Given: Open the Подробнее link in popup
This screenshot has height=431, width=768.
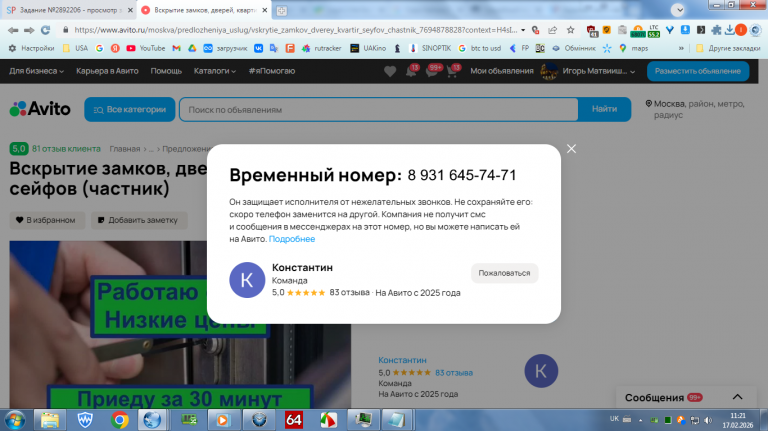Looking at the screenshot, I should [292, 239].
